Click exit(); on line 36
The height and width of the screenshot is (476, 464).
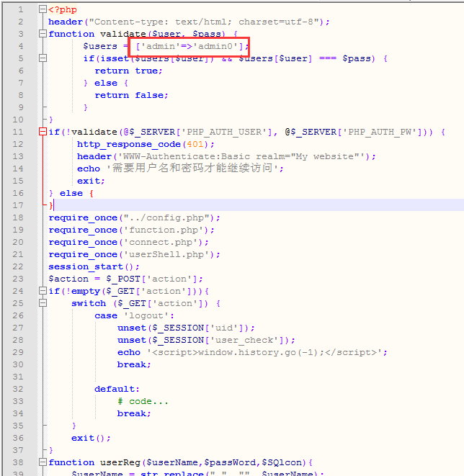tap(91, 438)
